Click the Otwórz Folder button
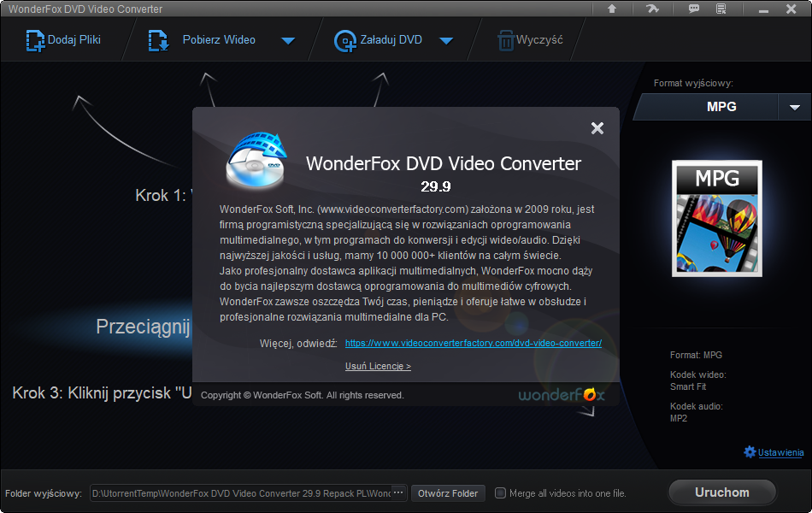Image resolution: width=812 pixels, height=513 pixels. pos(448,493)
